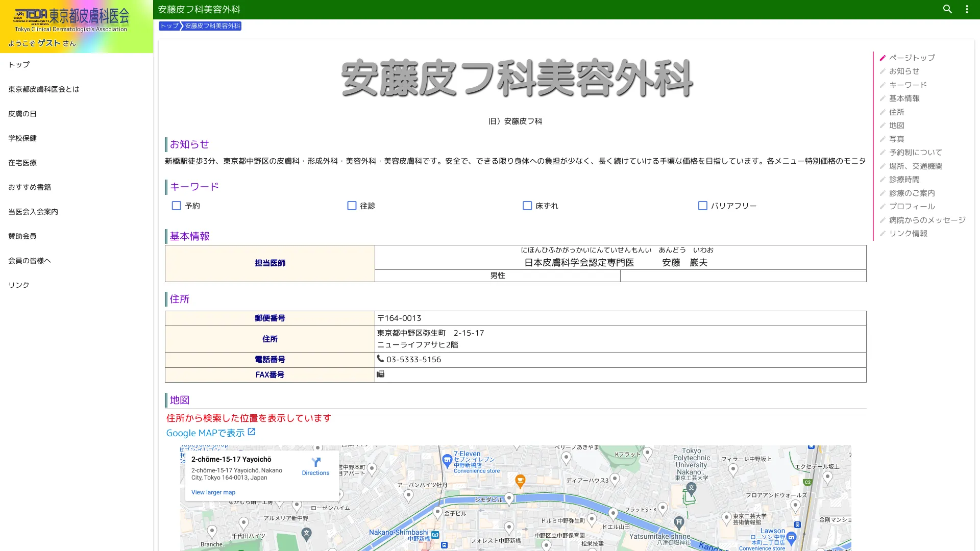980x551 pixels.
Task: Open おすすめ書籍 sidebar item
Action: click(77, 187)
